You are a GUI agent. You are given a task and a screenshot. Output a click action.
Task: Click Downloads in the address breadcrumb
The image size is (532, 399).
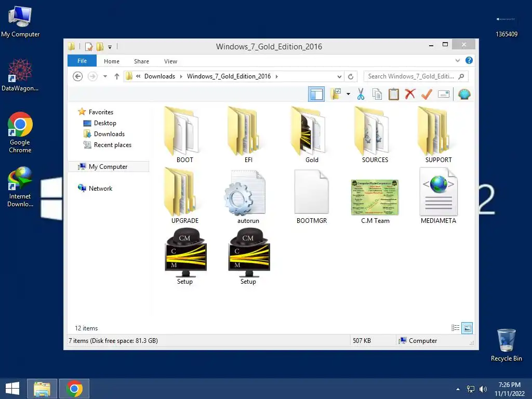click(159, 76)
